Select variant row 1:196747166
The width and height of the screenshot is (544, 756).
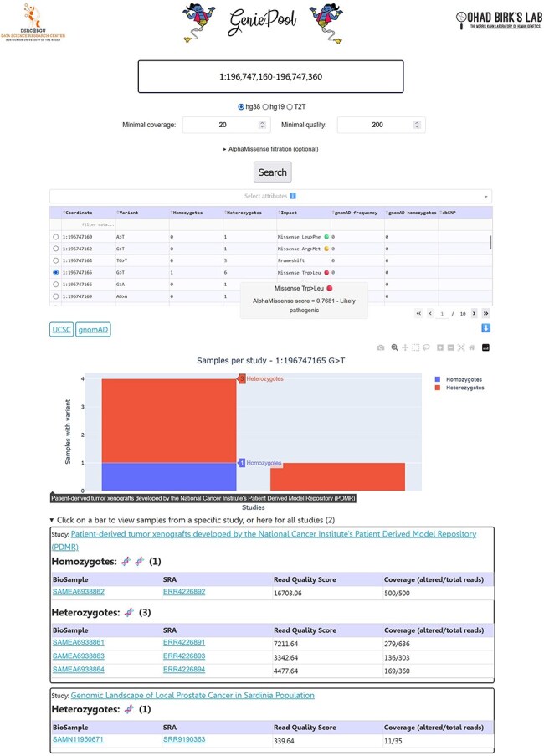[55, 285]
